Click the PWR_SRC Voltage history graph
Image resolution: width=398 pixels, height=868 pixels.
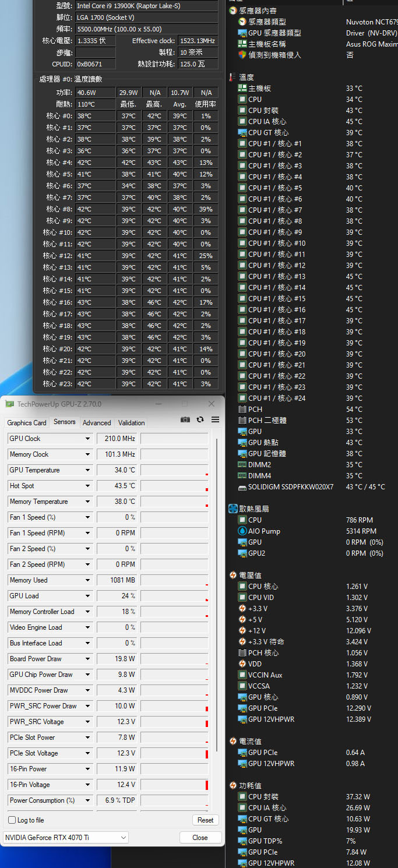pos(174,722)
